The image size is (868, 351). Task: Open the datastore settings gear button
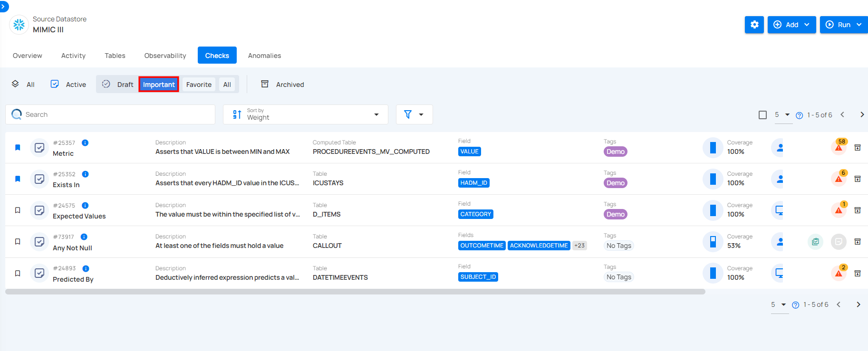(754, 25)
